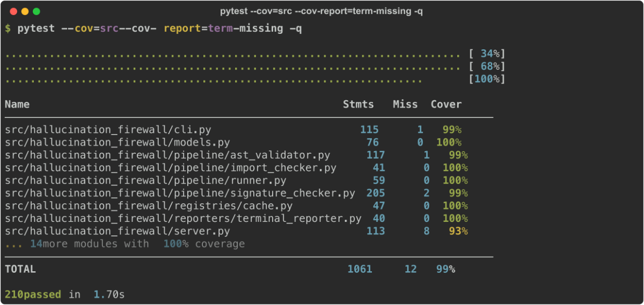
Task: Click the models.py file path
Action: click(117, 143)
